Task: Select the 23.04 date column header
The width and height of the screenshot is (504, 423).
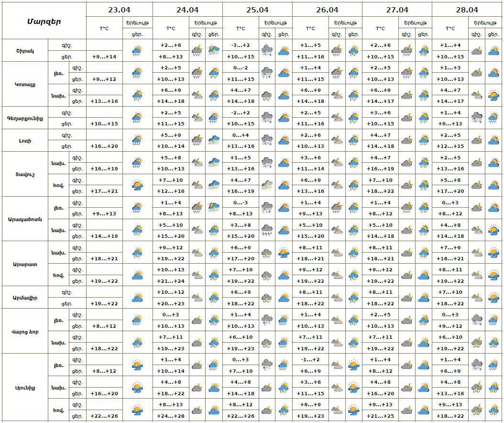Action: click(x=119, y=10)
